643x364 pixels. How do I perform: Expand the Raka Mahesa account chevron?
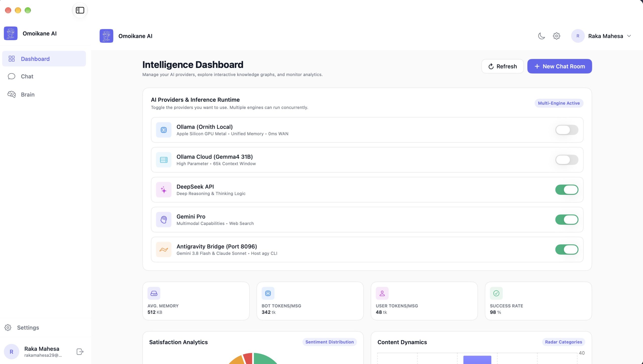point(629,36)
